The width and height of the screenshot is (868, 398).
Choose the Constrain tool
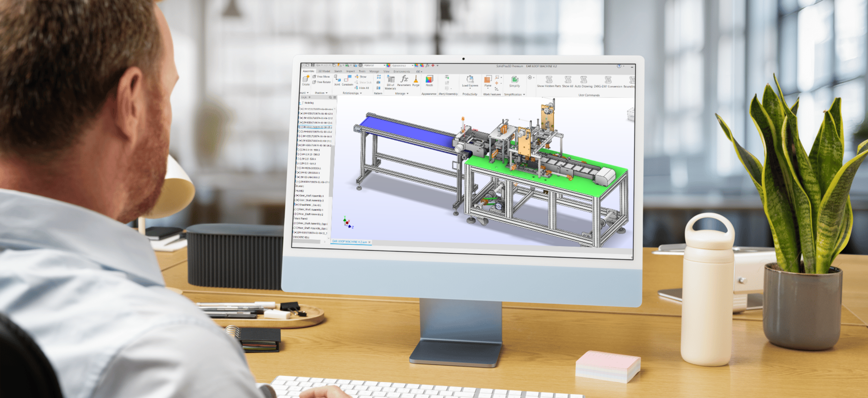348,80
